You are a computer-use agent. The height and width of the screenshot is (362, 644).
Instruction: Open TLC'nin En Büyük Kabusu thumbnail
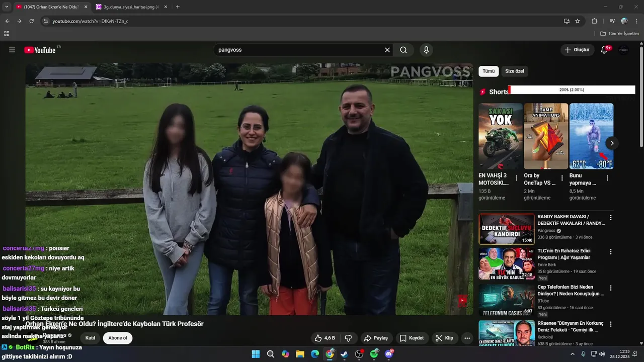pos(507,264)
